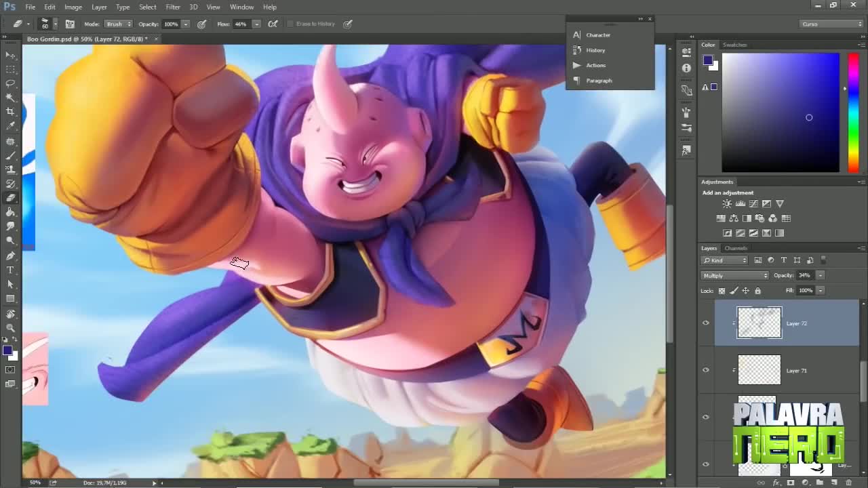868x488 pixels.
Task: Enable Erase to History checkbox
Action: (290, 24)
